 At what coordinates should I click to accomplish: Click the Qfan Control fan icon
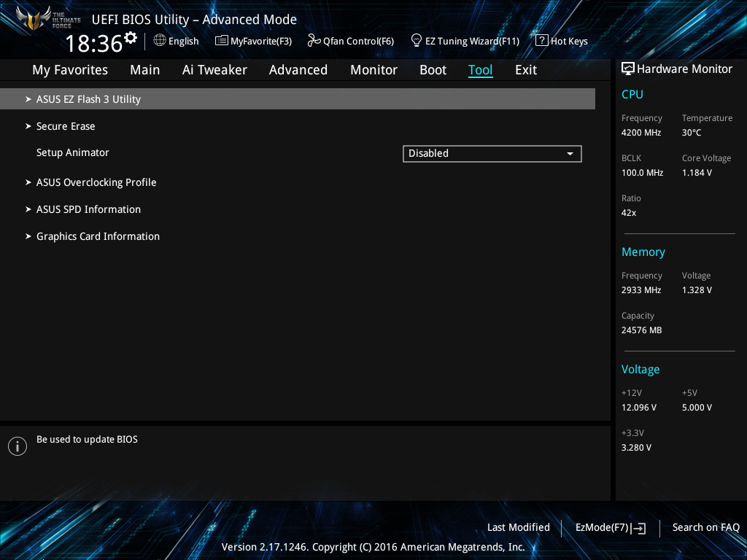314,41
